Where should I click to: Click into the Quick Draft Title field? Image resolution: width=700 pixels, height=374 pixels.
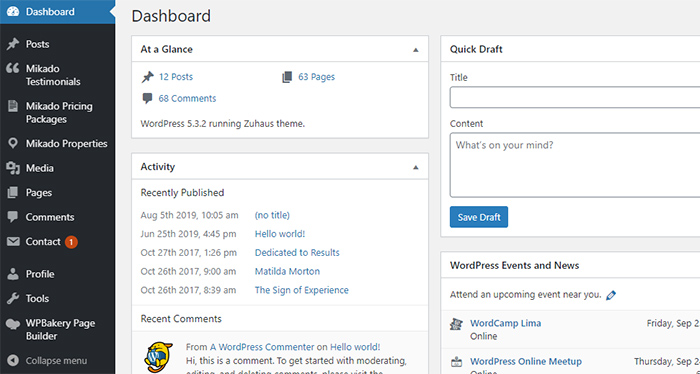(x=575, y=97)
